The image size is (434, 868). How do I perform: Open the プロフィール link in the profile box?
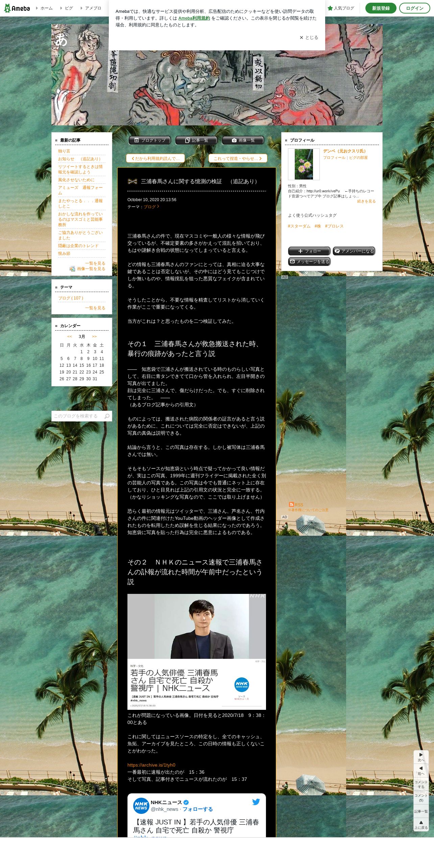click(x=334, y=158)
